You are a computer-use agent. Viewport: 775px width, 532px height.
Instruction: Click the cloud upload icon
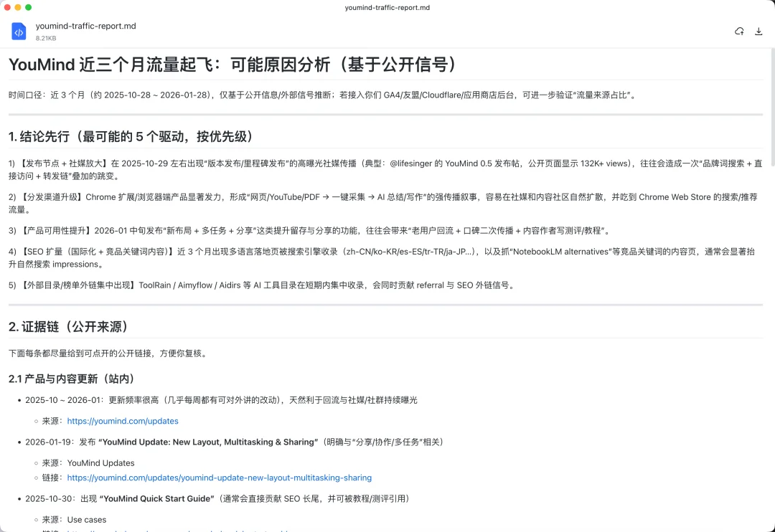(739, 32)
